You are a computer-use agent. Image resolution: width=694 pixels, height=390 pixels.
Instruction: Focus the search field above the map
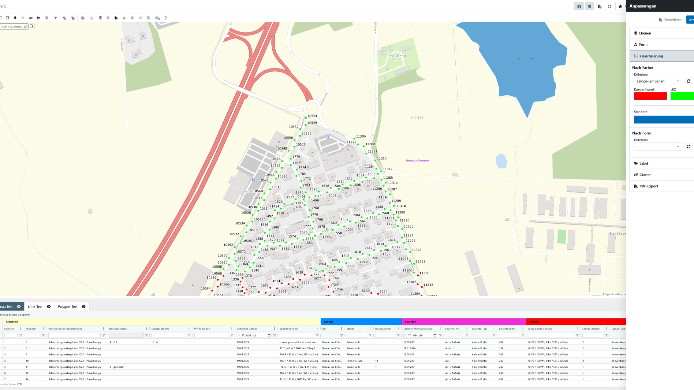14,27
